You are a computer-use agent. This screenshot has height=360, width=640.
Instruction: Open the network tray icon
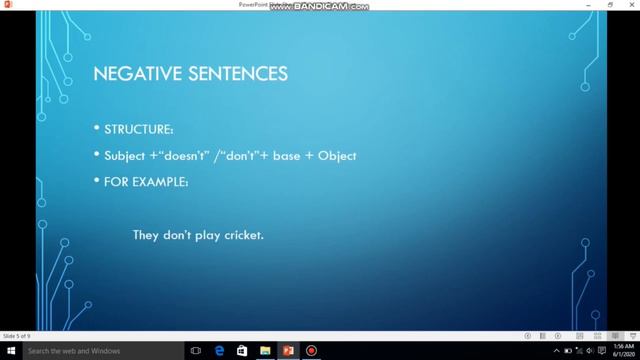579,351
